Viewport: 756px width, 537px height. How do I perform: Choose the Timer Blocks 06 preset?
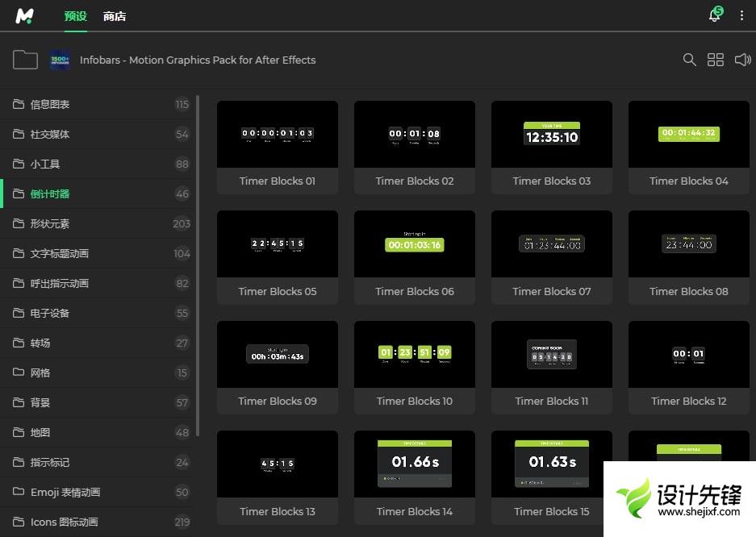coord(415,244)
